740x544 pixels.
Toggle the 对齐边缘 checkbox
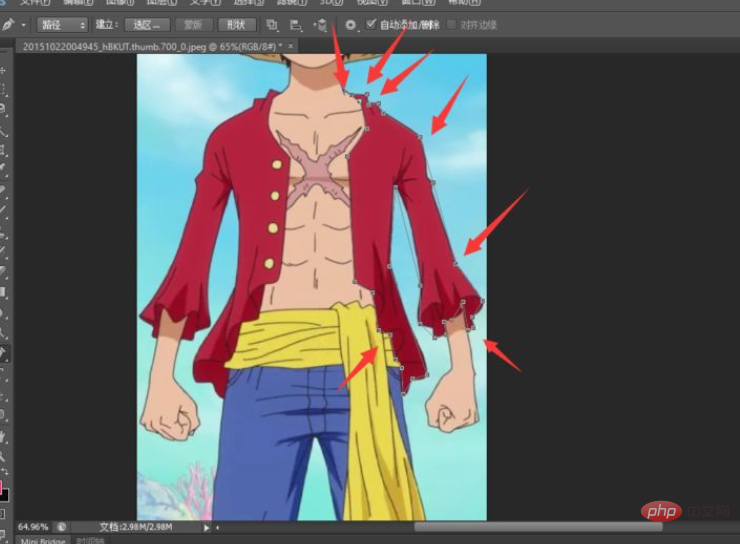point(452,24)
